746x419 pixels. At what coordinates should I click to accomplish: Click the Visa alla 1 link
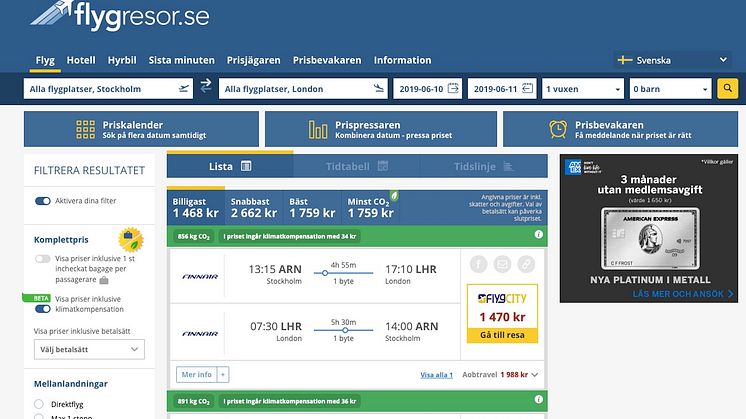tap(436, 375)
